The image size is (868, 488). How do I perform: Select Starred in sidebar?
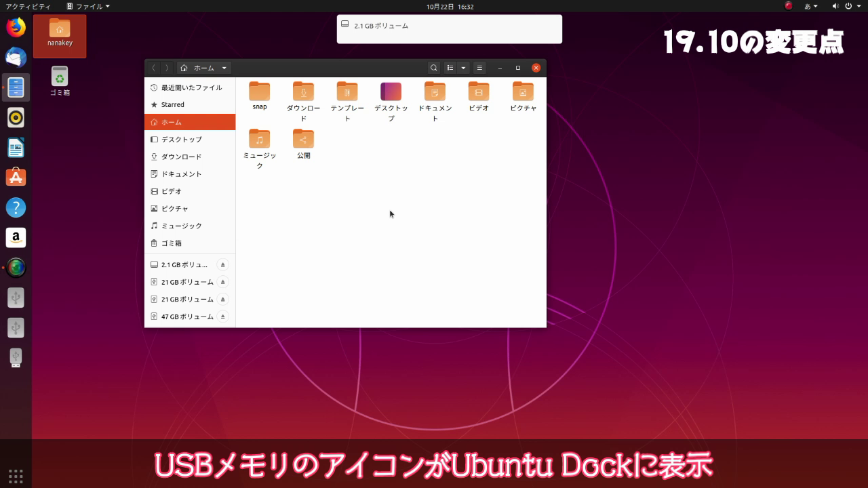point(190,104)
